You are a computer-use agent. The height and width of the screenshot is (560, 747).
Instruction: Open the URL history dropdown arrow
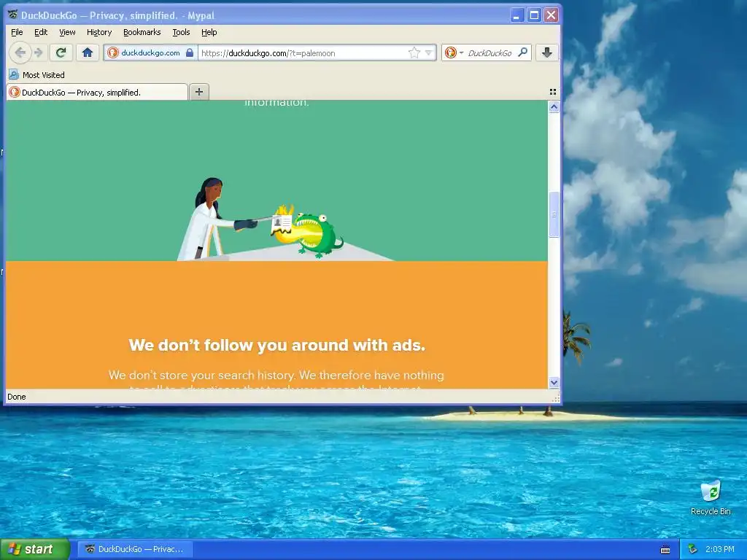click(428, 52)
